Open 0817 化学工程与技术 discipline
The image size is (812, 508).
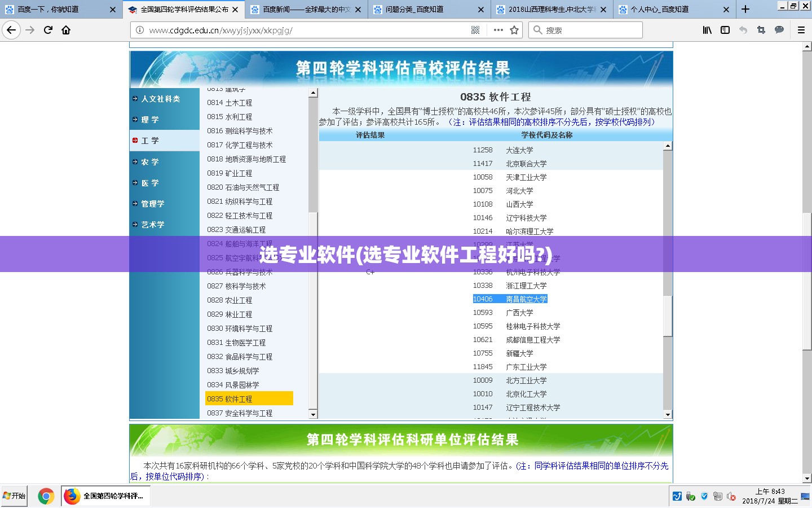[240, 145]
